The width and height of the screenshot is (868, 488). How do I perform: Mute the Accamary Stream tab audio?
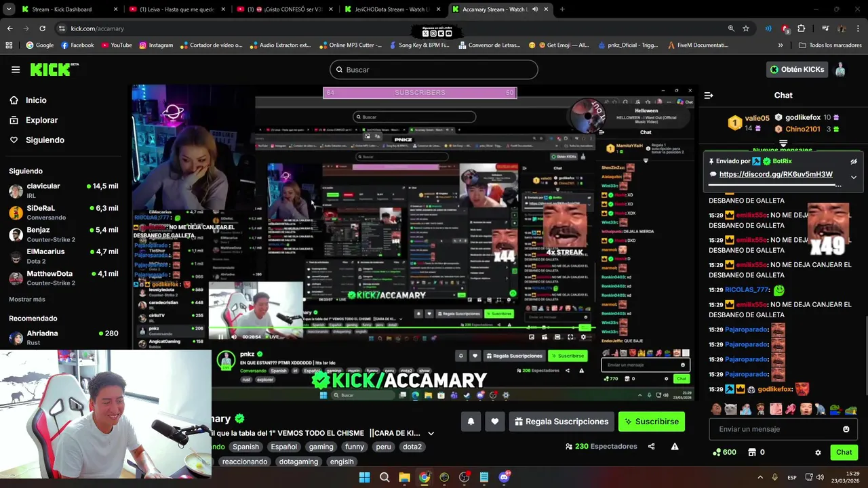[x=535, y=9]
